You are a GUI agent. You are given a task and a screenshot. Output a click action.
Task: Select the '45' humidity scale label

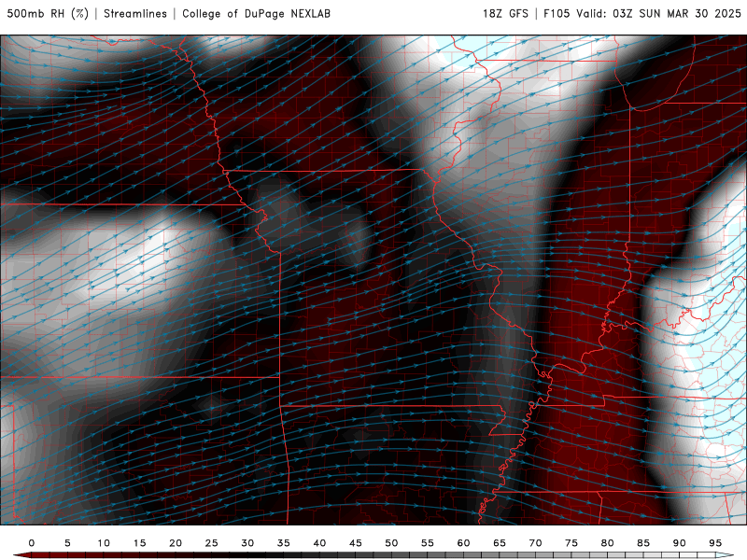(x=356, y=543)
